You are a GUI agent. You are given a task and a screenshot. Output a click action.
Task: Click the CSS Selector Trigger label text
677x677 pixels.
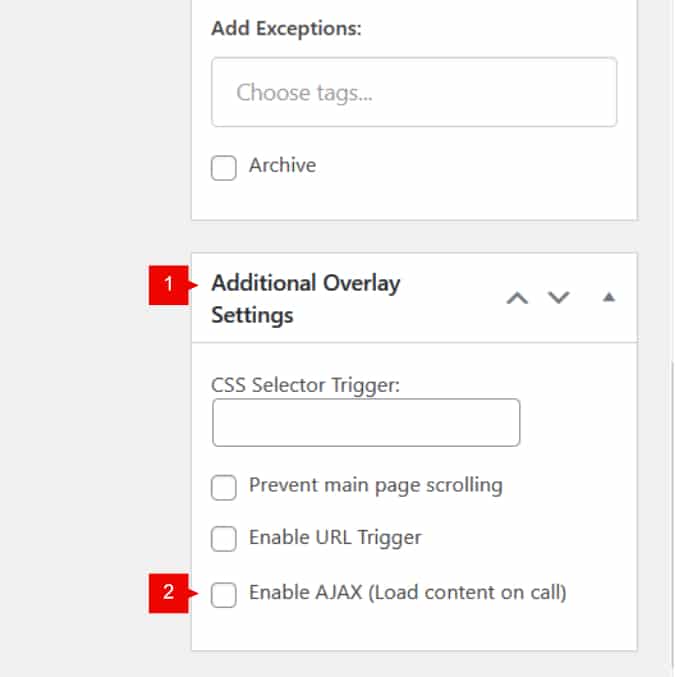[x=305, y=384]
